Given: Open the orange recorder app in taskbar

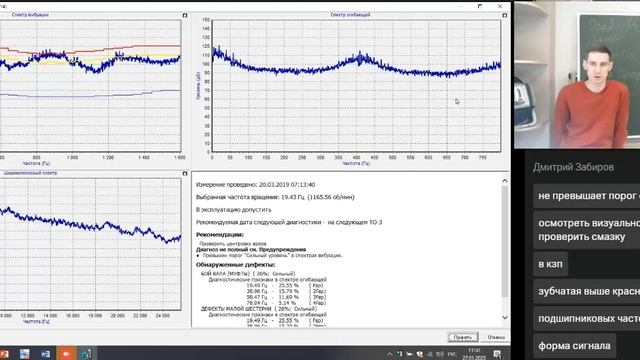Looking at the screenshot, I should click(x=66, y=354).
